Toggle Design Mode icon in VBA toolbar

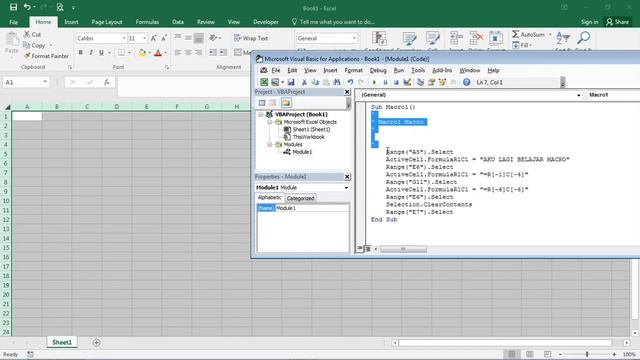point(407,82)
